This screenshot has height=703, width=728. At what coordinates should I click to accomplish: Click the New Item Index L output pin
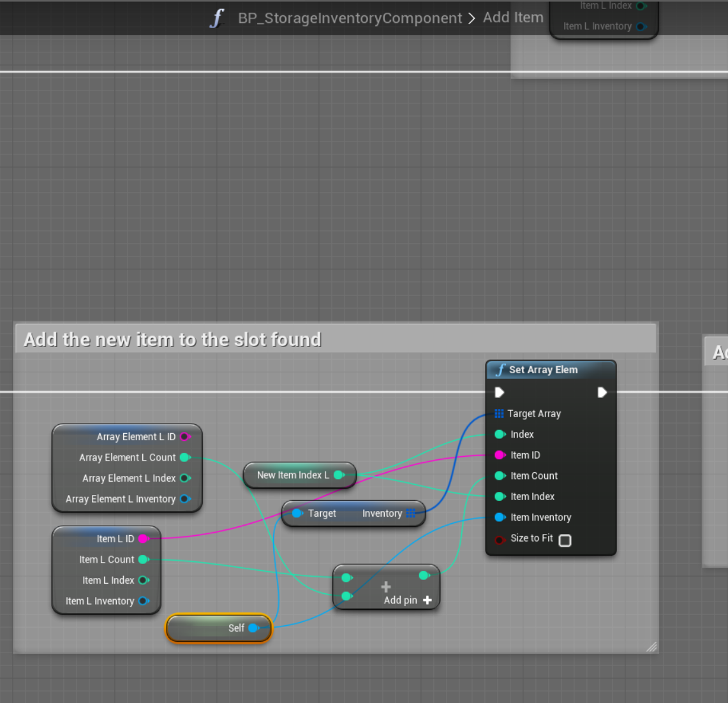click(339, 475)
